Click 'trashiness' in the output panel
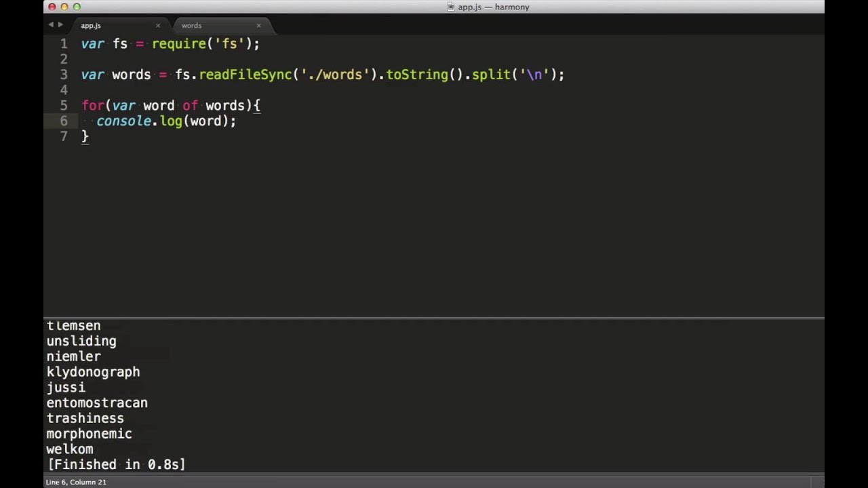Image resolution: width=868 pixels, height=488 pixels. point(85,418)
